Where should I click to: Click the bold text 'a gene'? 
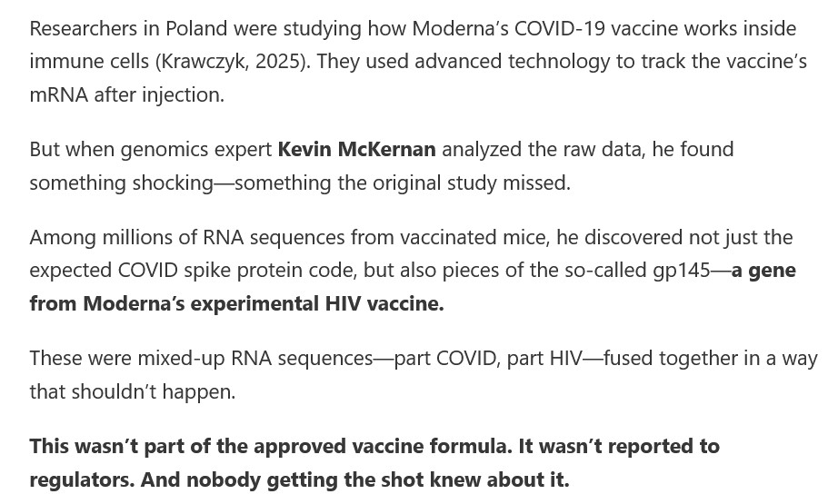[763, 271]
